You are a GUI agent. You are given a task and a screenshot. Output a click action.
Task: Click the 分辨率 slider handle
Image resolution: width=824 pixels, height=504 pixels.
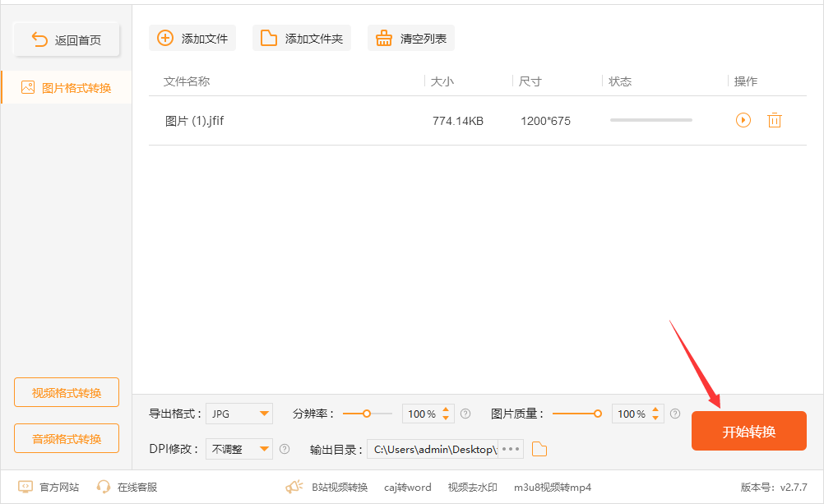coord(367,414)
